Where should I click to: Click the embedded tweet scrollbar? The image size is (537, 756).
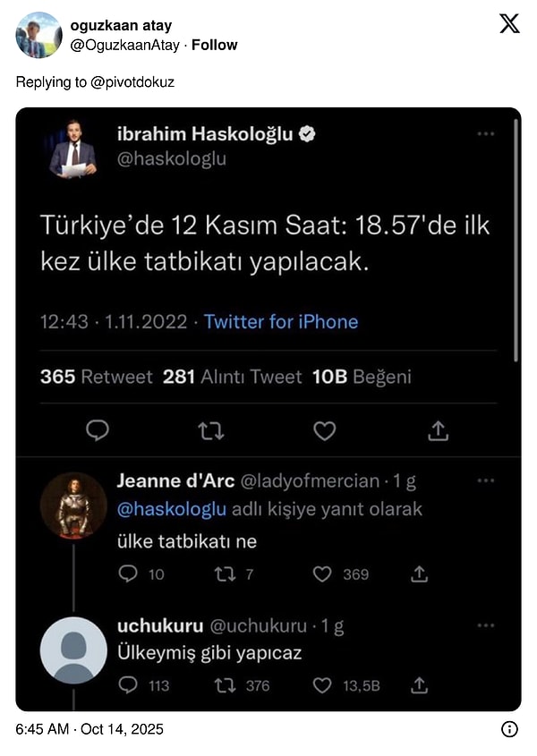[516, 242]
